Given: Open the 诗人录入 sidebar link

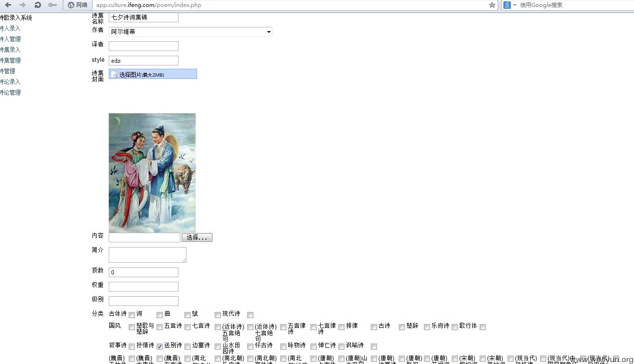Looking at the screenshot, I should [10, 28].
